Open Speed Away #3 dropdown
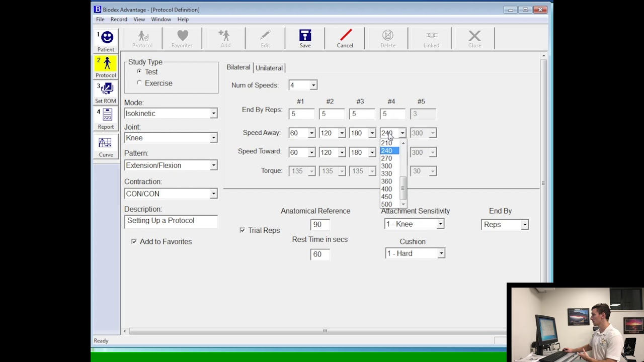The height and width of the screenshot is (362, 644). point(372,133)
